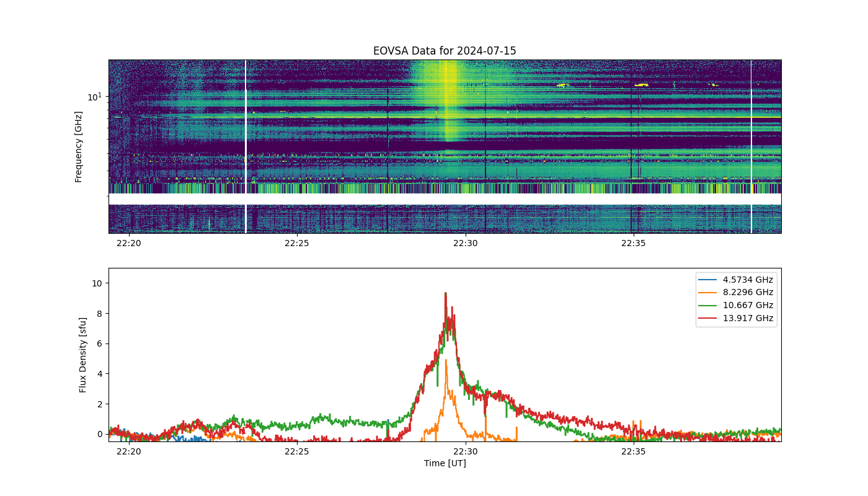Click the 10.667 GHz legend entry

click(748, 305)
